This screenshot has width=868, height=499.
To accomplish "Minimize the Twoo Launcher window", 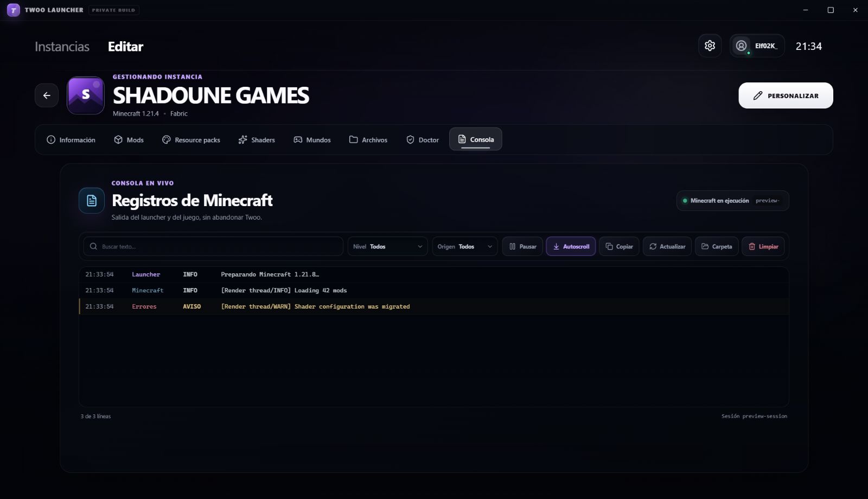I will click(x=806, y=10).
